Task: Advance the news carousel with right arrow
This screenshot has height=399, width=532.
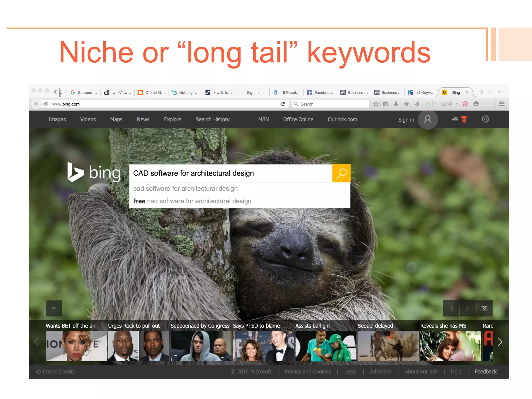Action: point(500,342)
